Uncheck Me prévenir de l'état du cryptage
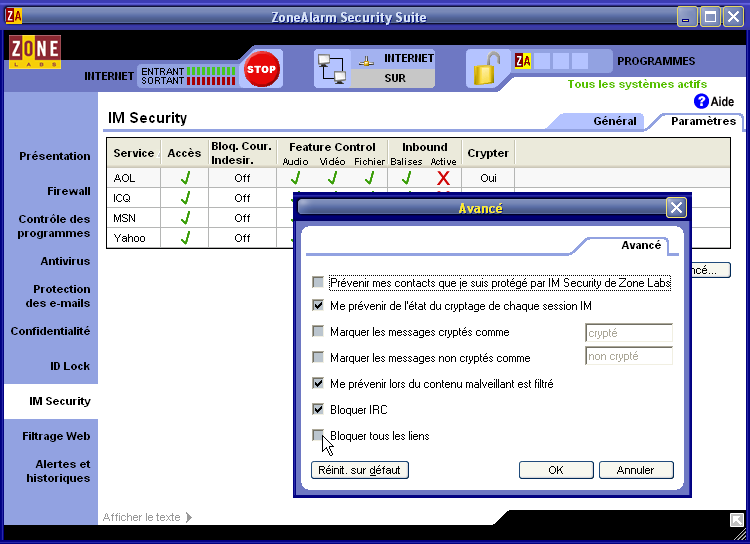This screenshot has width=750, height=544. click(318, 305)
